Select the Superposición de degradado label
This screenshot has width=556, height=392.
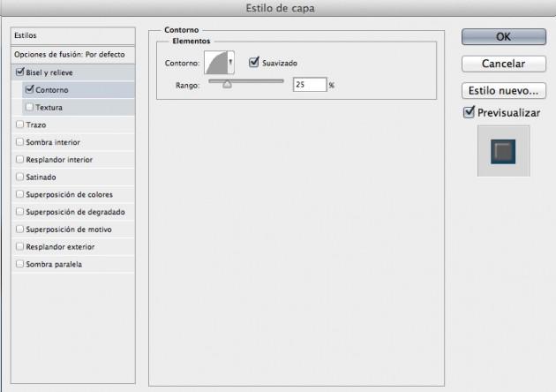pos(75,212)
